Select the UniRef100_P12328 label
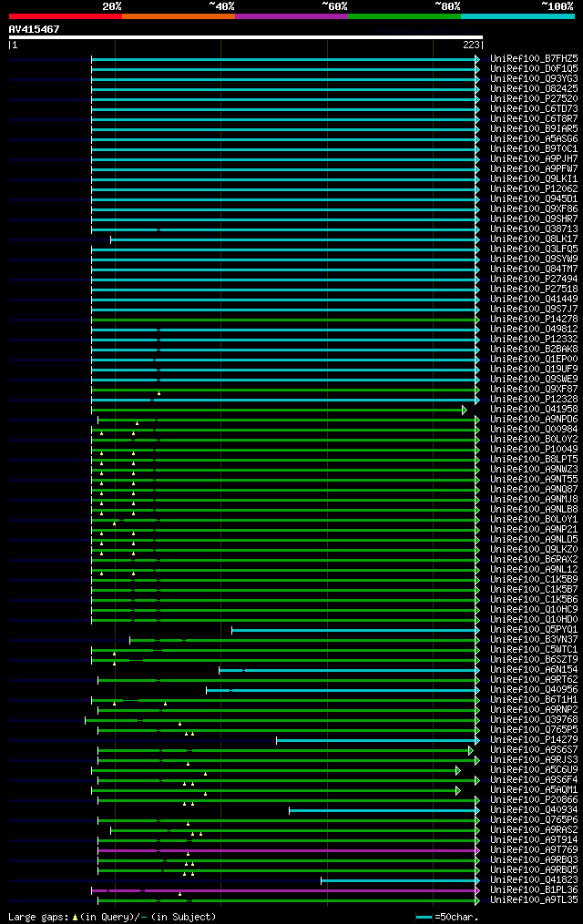The height and width of the screenshot is (924, 583). coord(534,400)
